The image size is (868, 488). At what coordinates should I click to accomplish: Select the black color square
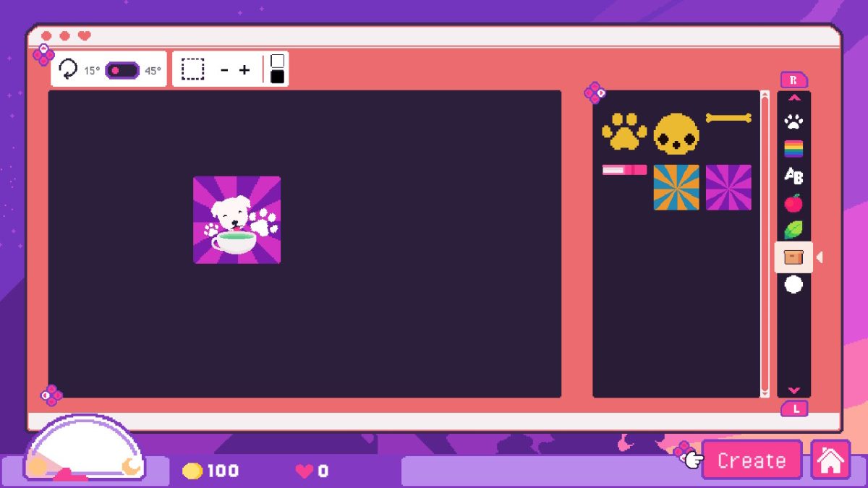277,77
